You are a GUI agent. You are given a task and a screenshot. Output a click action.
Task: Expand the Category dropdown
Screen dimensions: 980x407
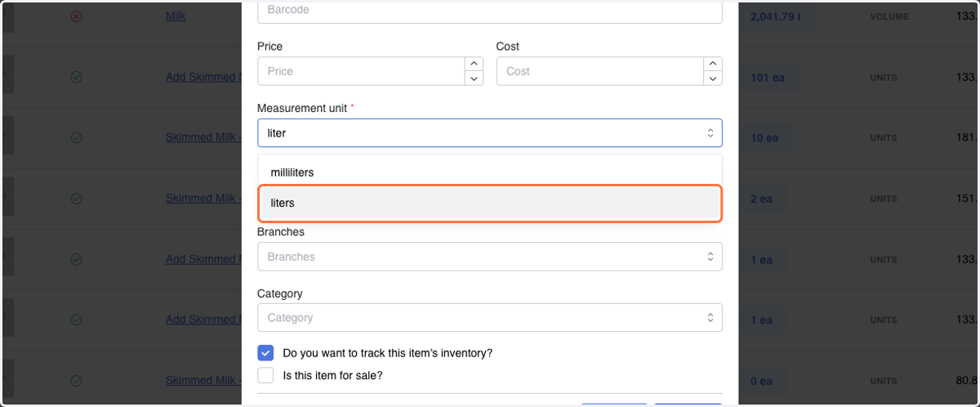pos(490,317)
